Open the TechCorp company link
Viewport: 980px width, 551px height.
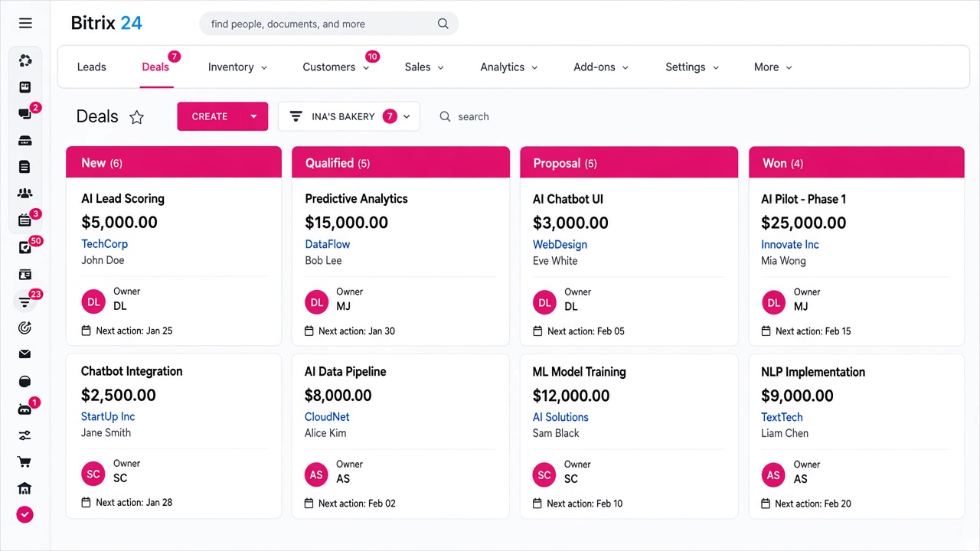pyautogui.click(x=104, y=244)
